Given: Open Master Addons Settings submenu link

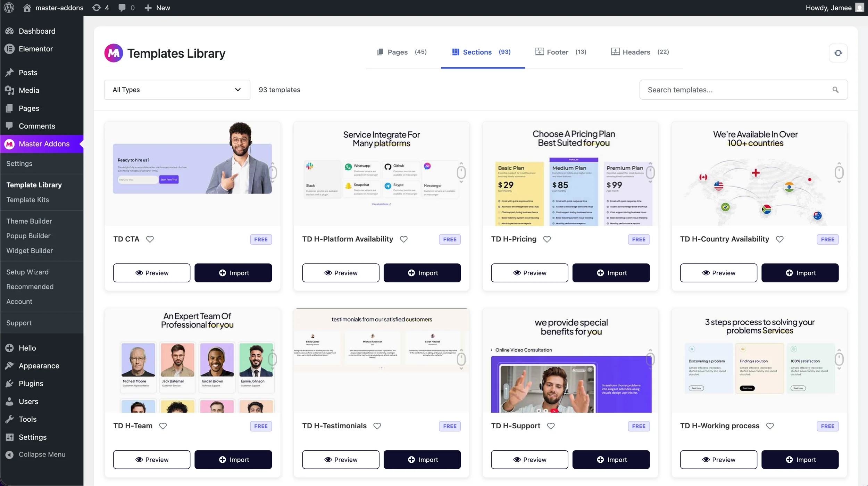Looking at the screenshot, I should (x=19, y=163).
